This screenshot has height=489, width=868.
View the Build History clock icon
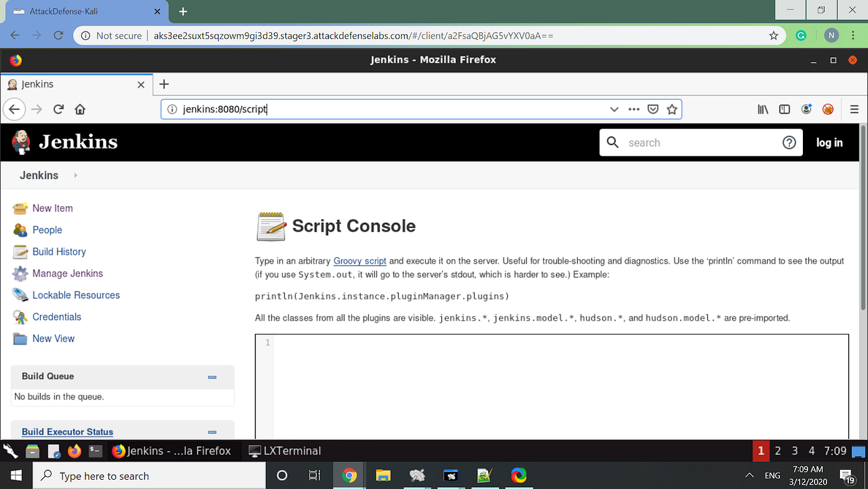19,251
